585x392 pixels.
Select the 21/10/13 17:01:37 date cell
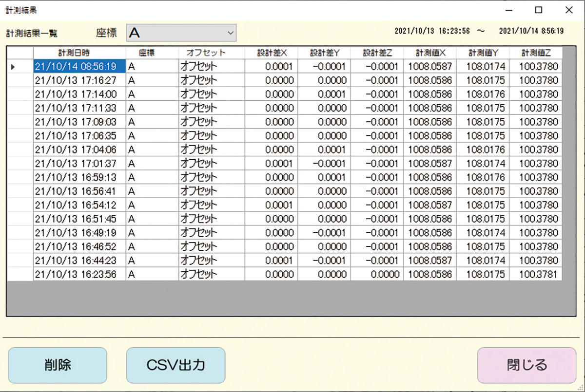tap(79, 163)
